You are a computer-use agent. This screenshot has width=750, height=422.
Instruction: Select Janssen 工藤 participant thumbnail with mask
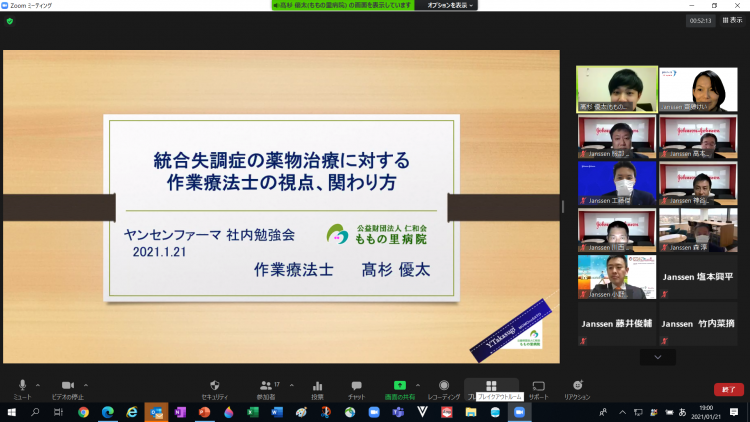click(617, 183)
